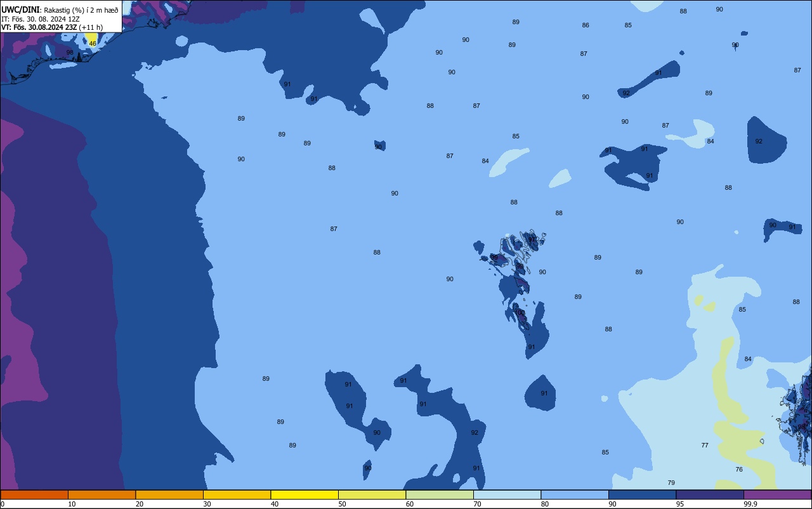The image size is (812, 509).
Task: Click the orange 10–20 legend color segment
Action: click(101, 494)
